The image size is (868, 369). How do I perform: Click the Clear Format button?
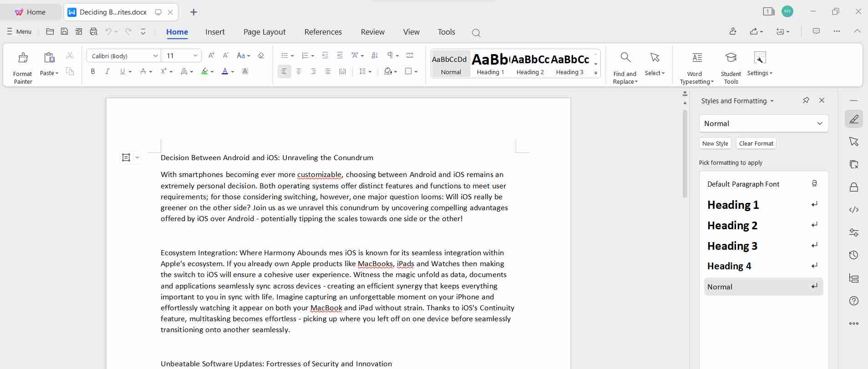[x=756, y=143]
